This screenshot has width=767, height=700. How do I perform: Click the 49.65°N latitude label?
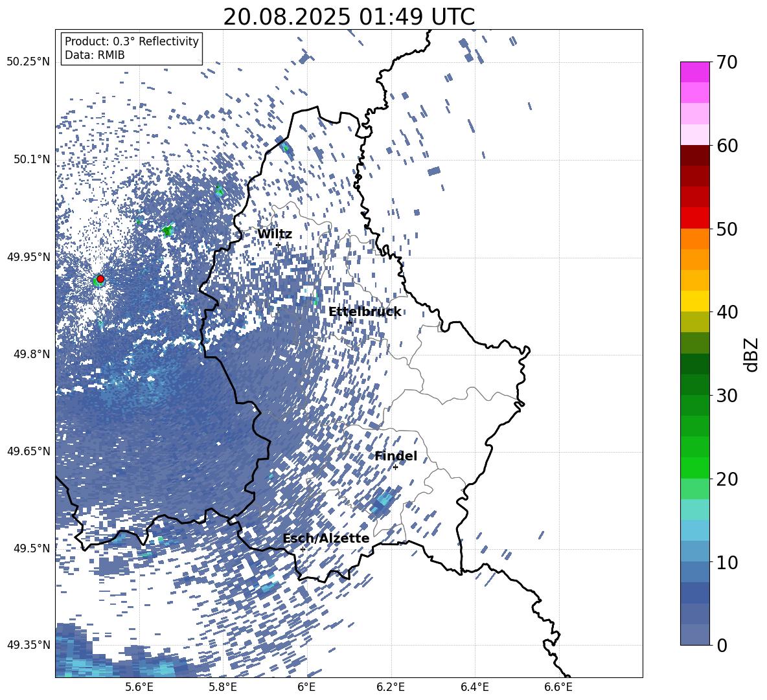[x=29, y=451]
